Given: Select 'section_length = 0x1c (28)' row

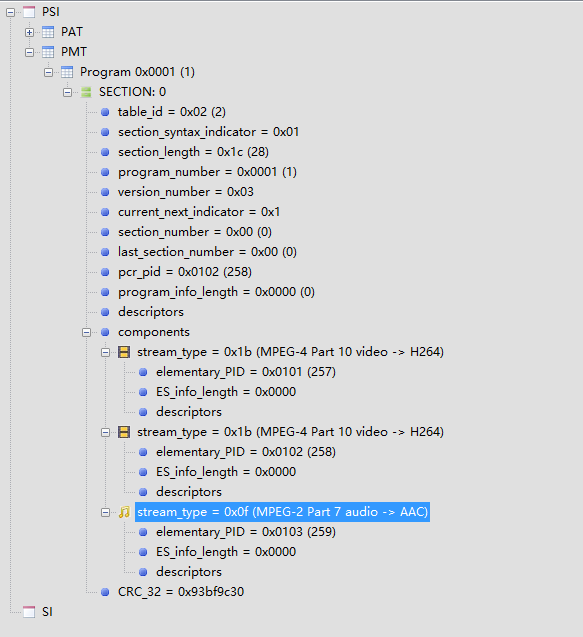Looking at the screenshot, I should pyautogui.click(x=193, y=152).
